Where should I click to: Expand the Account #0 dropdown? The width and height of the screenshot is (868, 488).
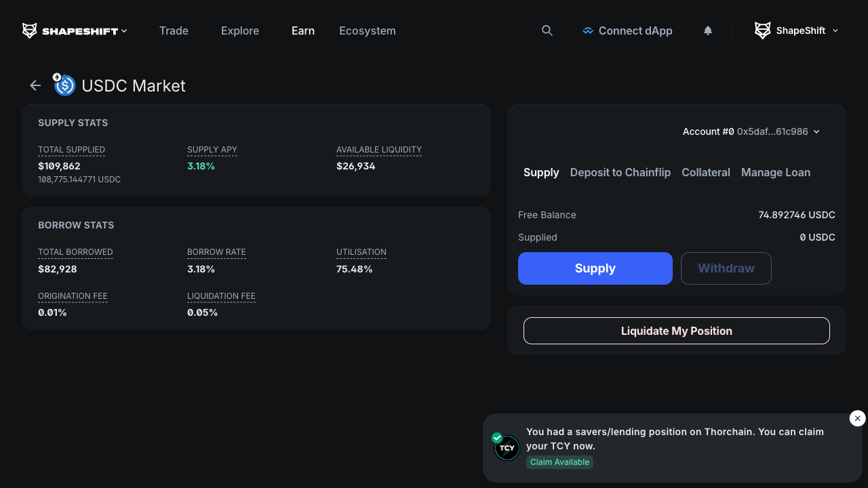pos(816,131)
